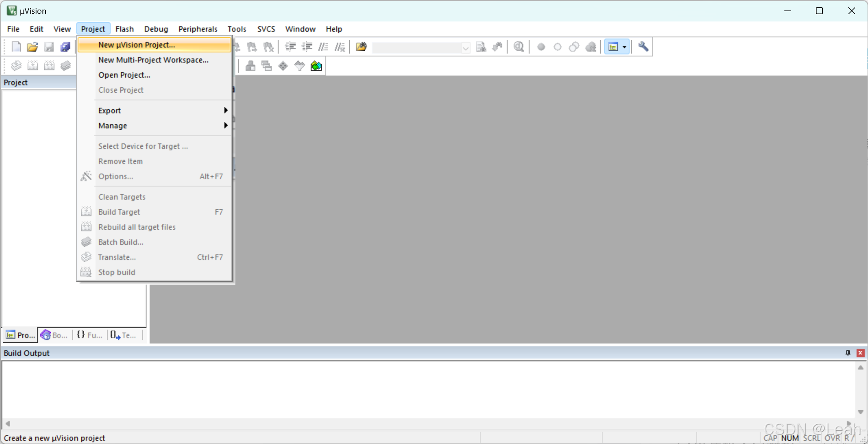
Task: Open the SVCS menu
Action: click(x=266, y=29)
